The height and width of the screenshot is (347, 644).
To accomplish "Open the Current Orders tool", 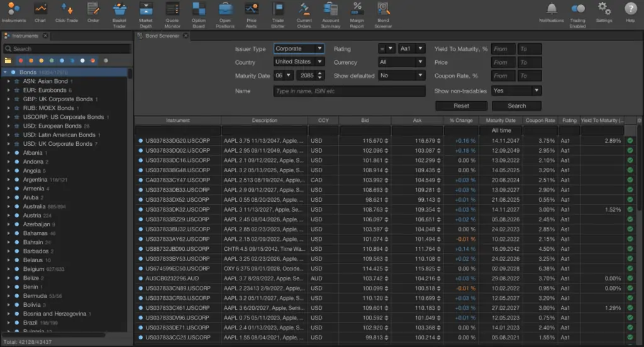I will click(x=304, y=15).
